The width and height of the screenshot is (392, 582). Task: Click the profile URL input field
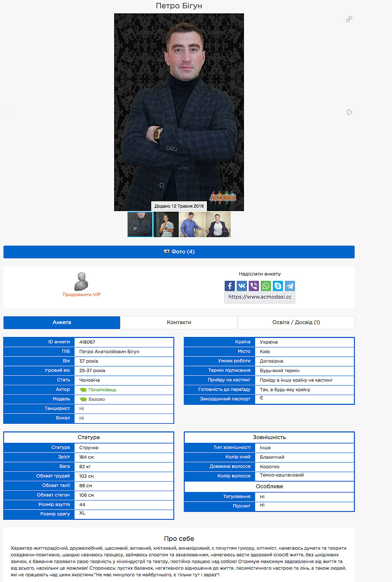[260, 297]
